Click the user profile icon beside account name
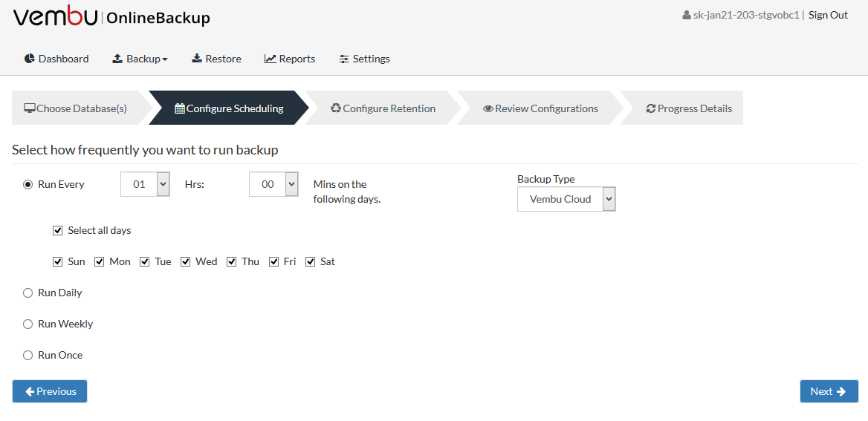The width and height of the screenshot is (868, 421). point(687,16)
